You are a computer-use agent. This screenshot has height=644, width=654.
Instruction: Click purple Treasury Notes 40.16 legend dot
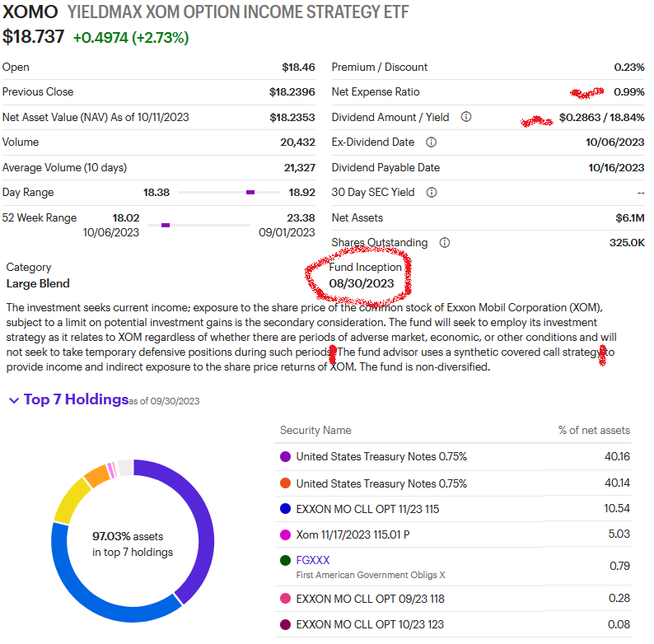[285, 457]
